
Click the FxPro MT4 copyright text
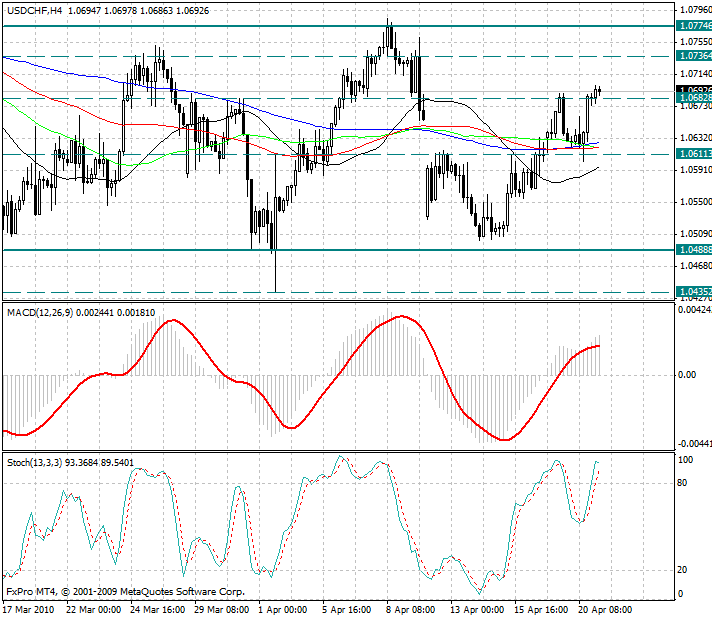tap(125, 591)
